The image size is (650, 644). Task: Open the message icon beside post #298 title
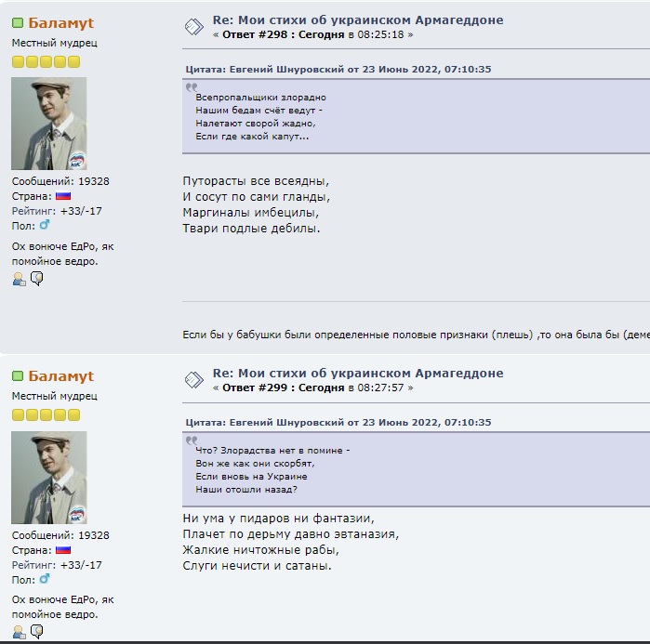pos(194,27)
